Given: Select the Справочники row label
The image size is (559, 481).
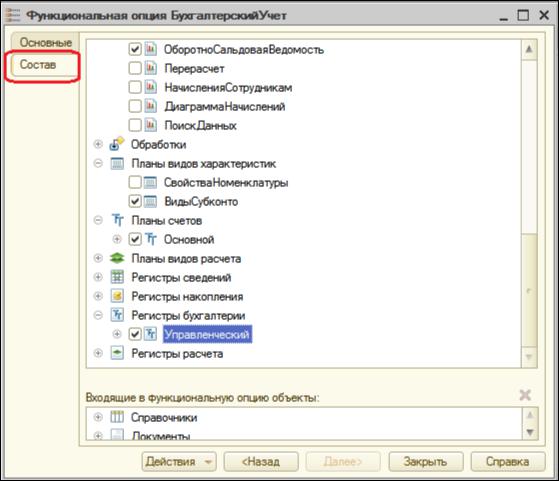Looking at the screenshot, I should [x=164, y=417].
